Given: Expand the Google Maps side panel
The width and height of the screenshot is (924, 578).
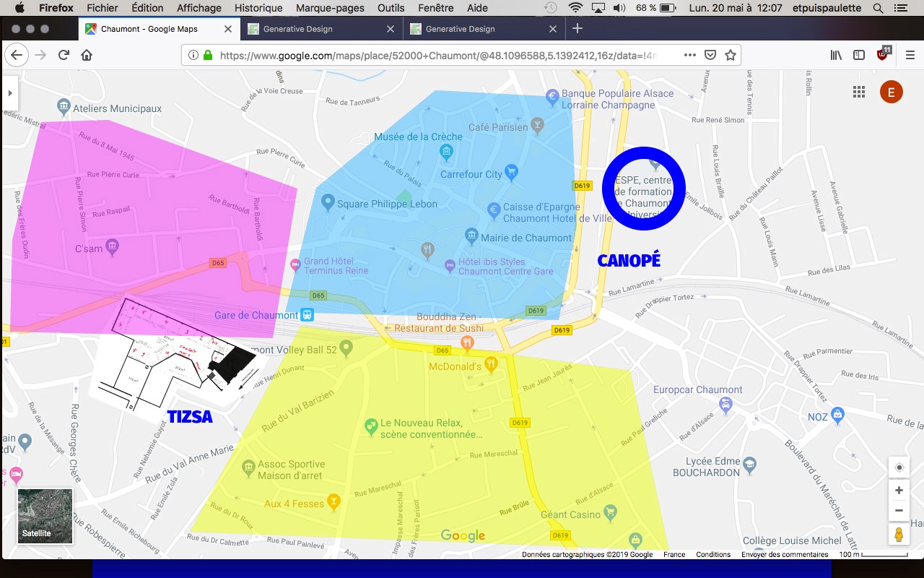Looking at the screenshot, I should (x=9, y=92).
